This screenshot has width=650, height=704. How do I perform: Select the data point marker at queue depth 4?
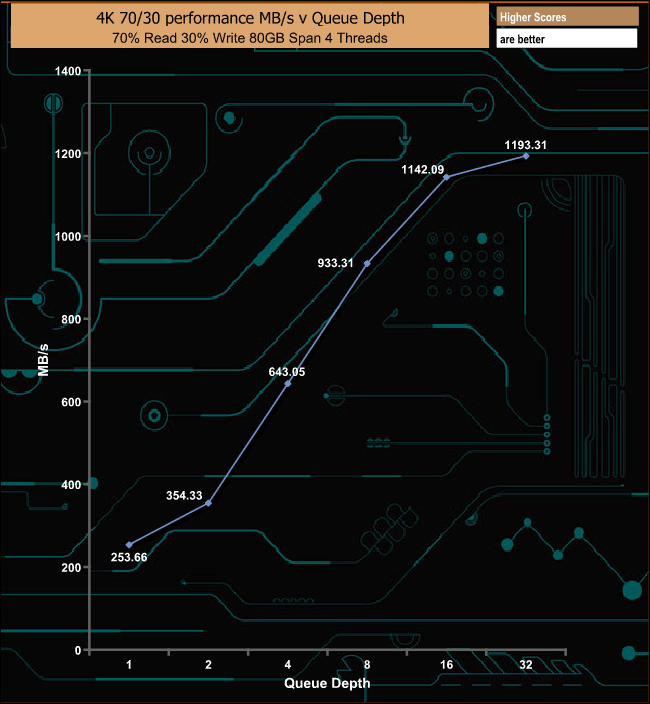(288, 383)
